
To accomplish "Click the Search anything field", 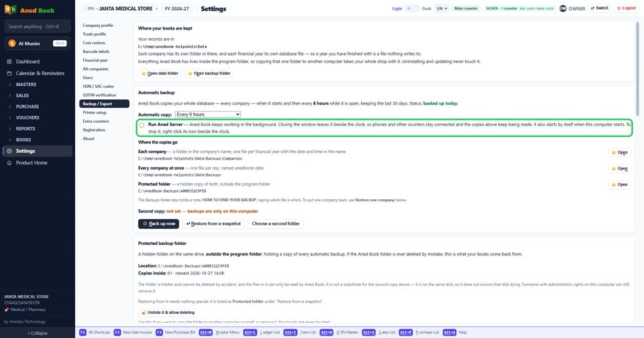I will click(x=38, y=27).
